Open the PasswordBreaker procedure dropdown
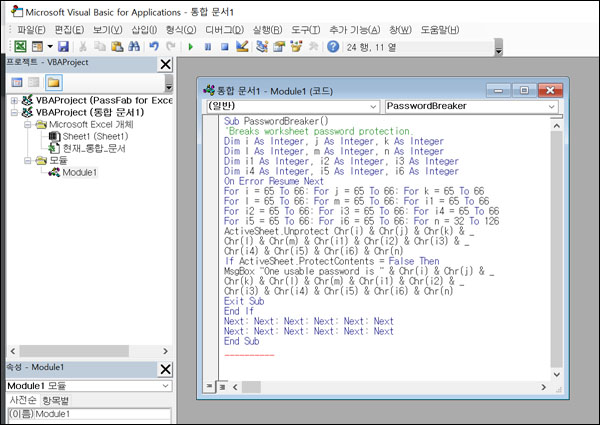Image resolution: width=600 pixels, height=425 pixels. pyautogui.click(x=553, y=105)
